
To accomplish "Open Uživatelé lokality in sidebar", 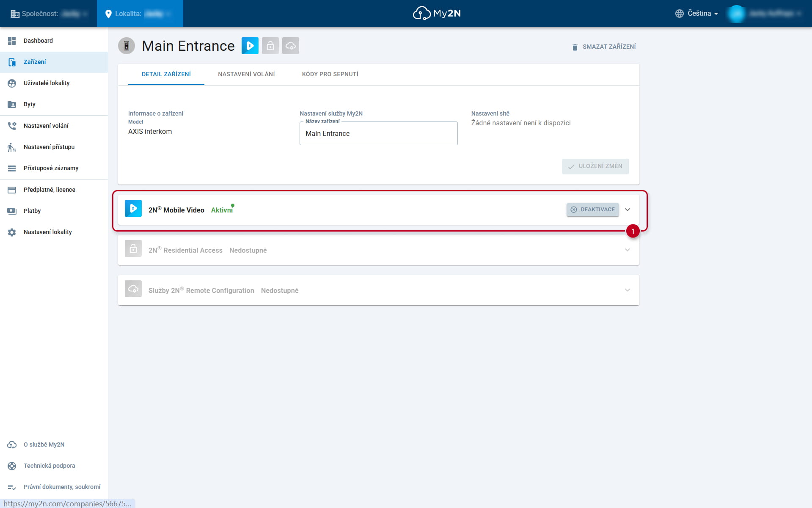I will 54,83.
